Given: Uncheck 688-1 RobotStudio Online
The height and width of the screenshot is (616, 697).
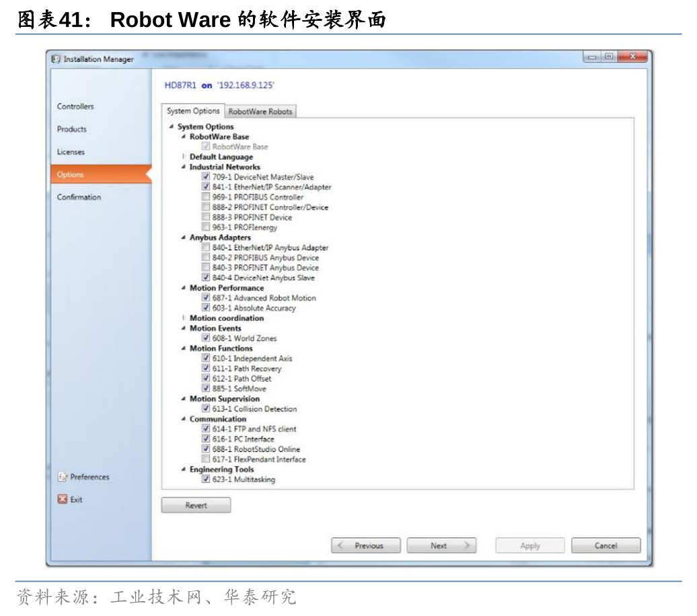Looking at the screenshot, I should 205,449.
